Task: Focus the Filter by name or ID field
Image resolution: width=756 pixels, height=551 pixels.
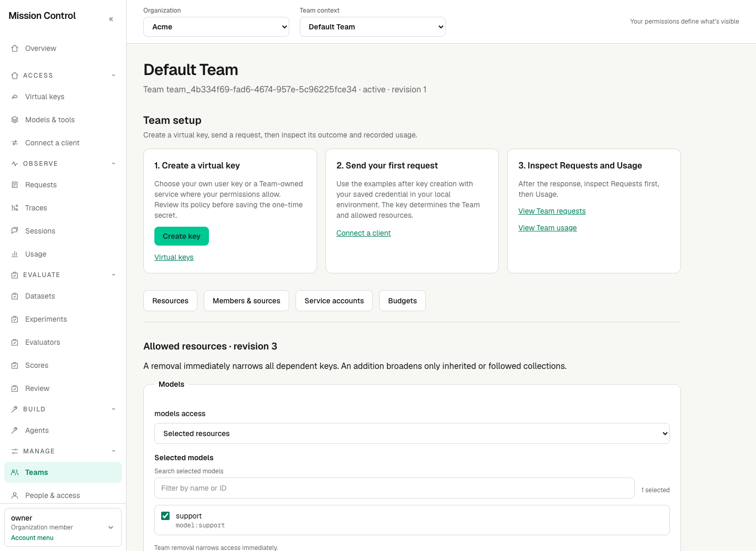Action: (x=394, y=488)
